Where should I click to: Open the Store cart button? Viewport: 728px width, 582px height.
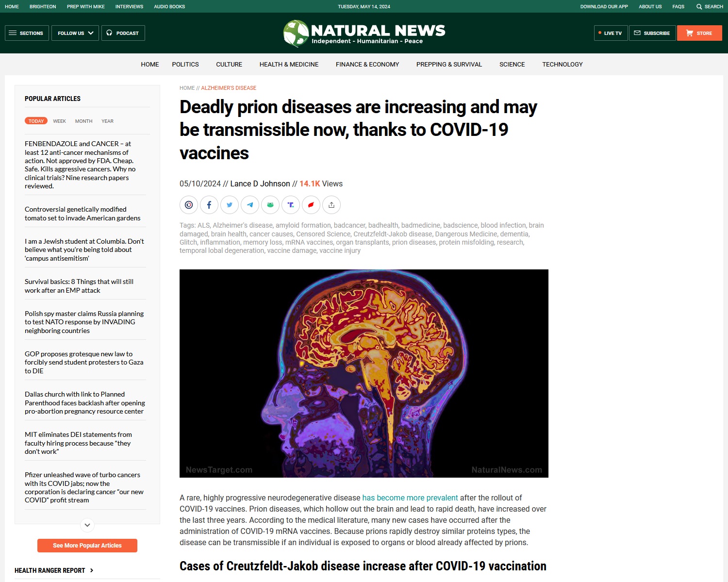coord(699,33)
